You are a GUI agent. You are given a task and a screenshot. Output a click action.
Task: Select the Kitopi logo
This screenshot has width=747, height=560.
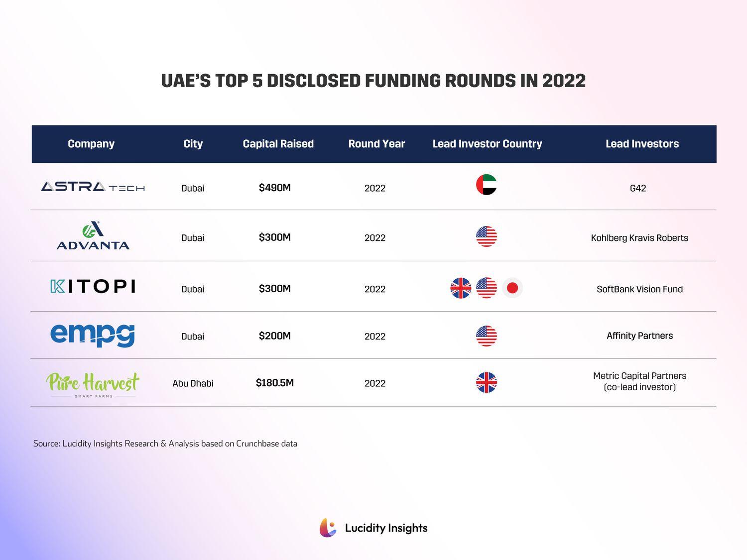[93, 286]
